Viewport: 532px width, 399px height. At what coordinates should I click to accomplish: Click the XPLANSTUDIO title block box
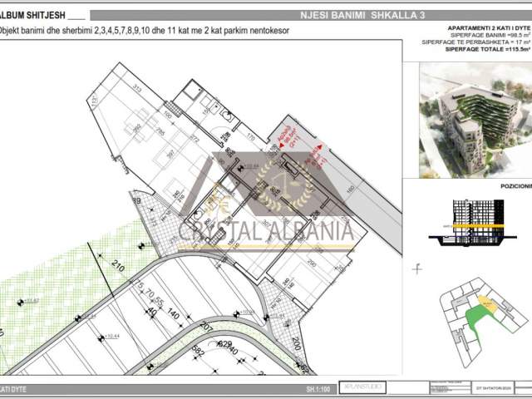(362, 387)
